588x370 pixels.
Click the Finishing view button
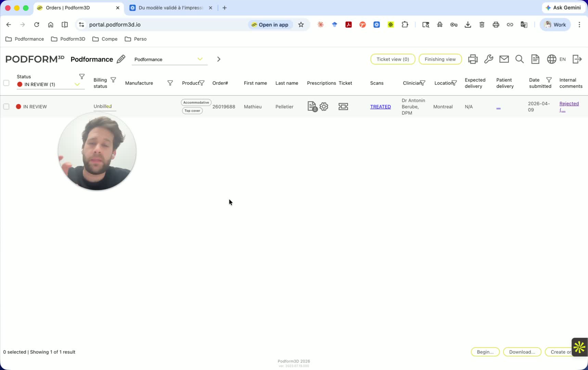pos(440,59)
